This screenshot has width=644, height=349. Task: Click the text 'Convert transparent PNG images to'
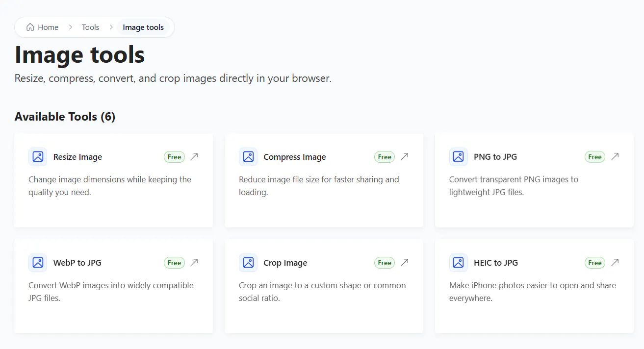click(x=514, y=179)
